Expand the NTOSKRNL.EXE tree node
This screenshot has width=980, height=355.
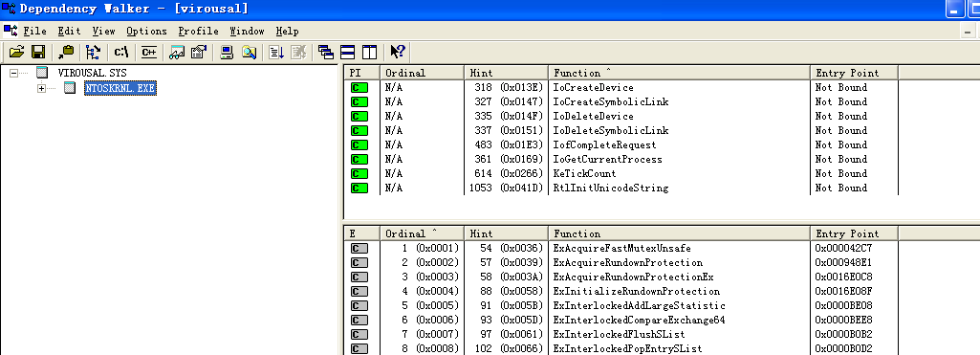(42, 89)
